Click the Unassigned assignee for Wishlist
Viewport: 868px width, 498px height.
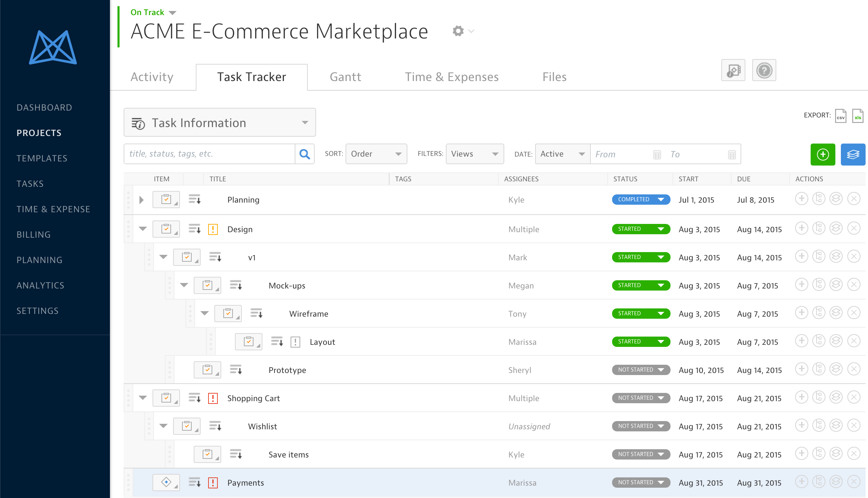click(x=529, y=426)
